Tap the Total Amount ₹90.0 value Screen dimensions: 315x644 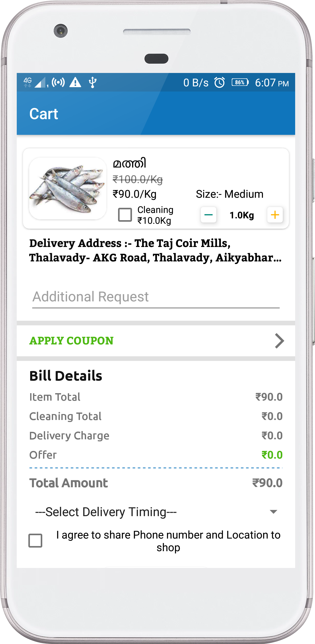pos(267,483)
